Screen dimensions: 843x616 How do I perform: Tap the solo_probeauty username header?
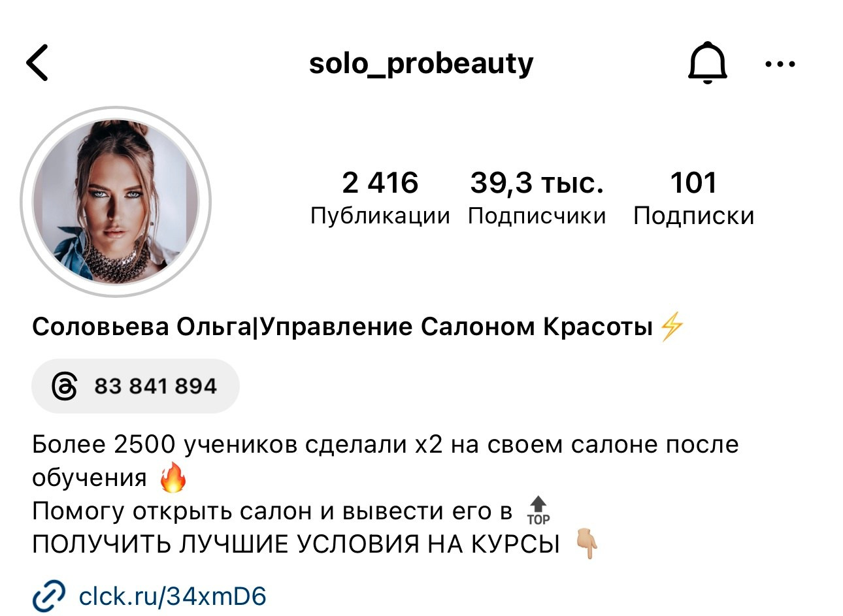(x=421, y=64)
